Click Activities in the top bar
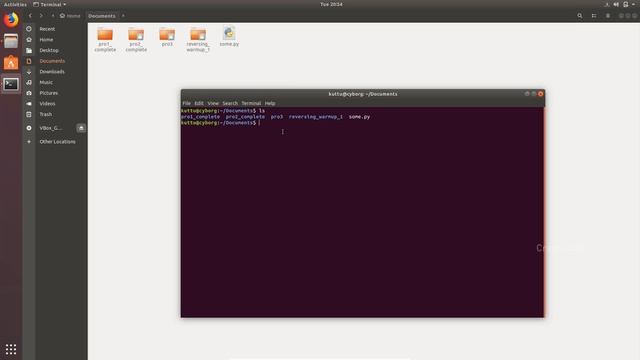This screenshot has width=640, height=360. click(x=15, y=4)
